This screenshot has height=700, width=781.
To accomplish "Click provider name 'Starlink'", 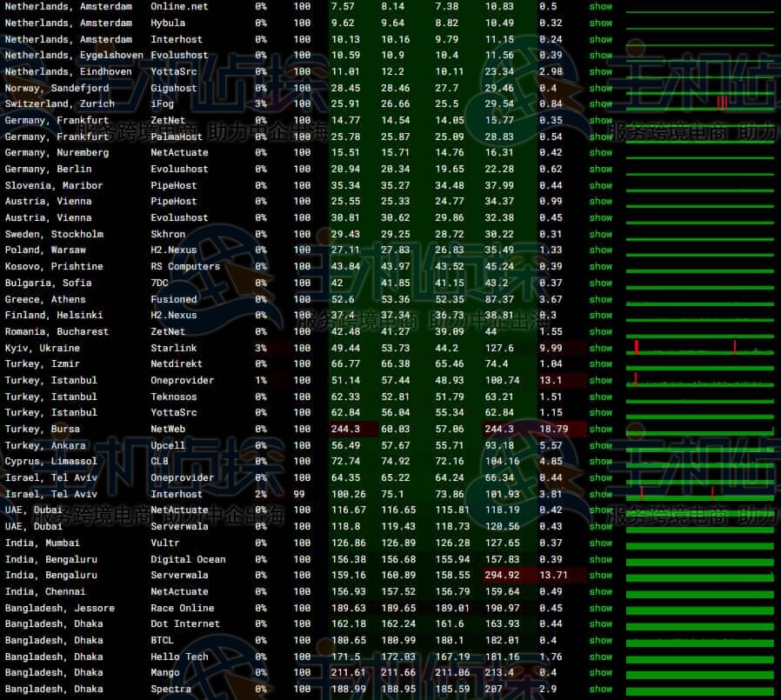I will 174,348.
